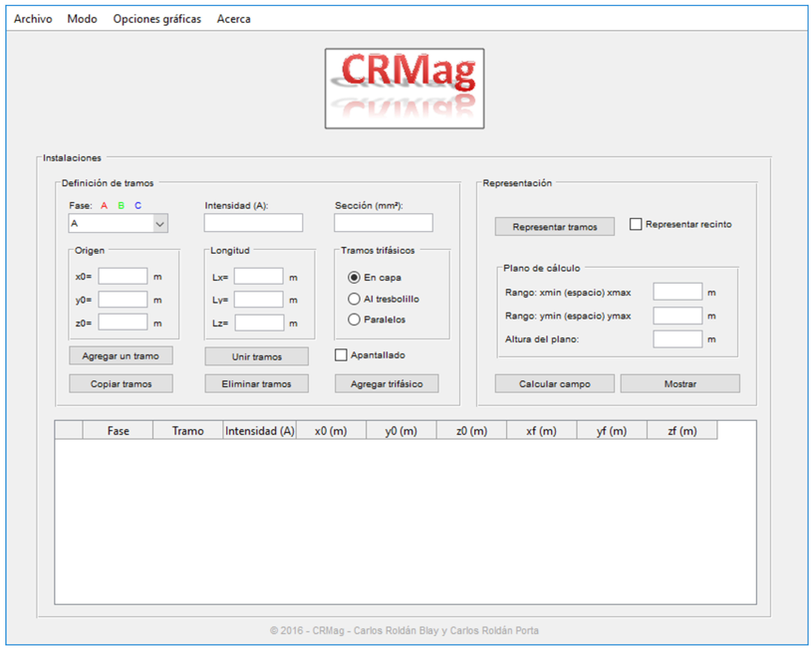The width and height of the screenshot is (812, 651).
Task: Click the CRMag logo image
Action: pyautogui.click(x=404, y=89)
